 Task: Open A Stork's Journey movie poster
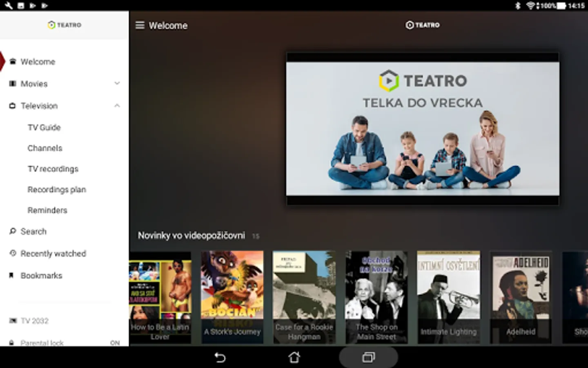coord(232,297)
